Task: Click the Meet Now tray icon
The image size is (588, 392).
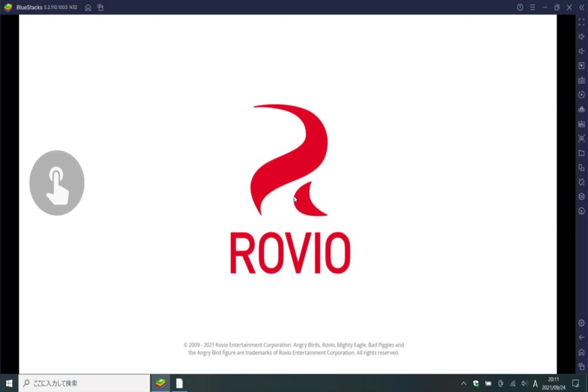Action: pos(501,383)
